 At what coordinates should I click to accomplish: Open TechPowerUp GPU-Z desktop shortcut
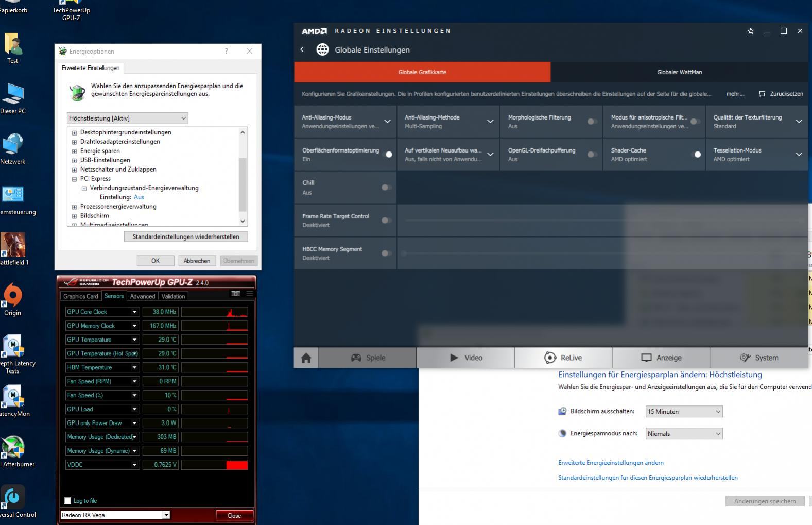[71, 10]
